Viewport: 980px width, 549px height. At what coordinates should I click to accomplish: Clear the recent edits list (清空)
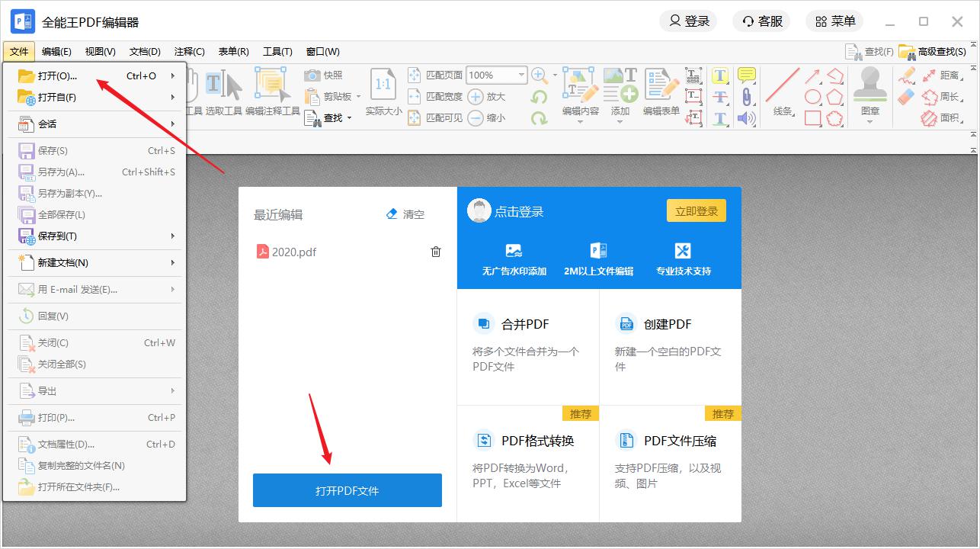coord(405,214)
